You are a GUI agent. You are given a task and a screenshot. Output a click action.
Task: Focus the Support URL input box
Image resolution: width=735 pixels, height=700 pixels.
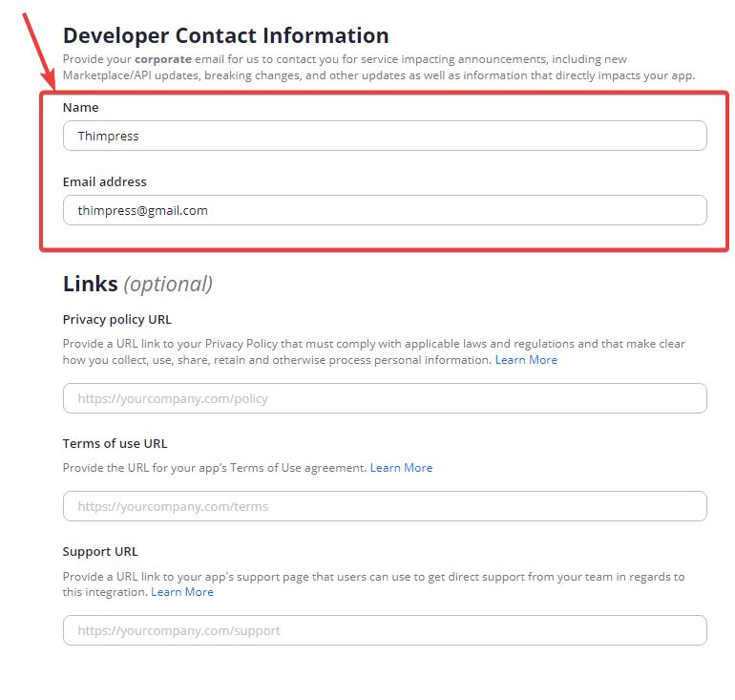point(385,630)
